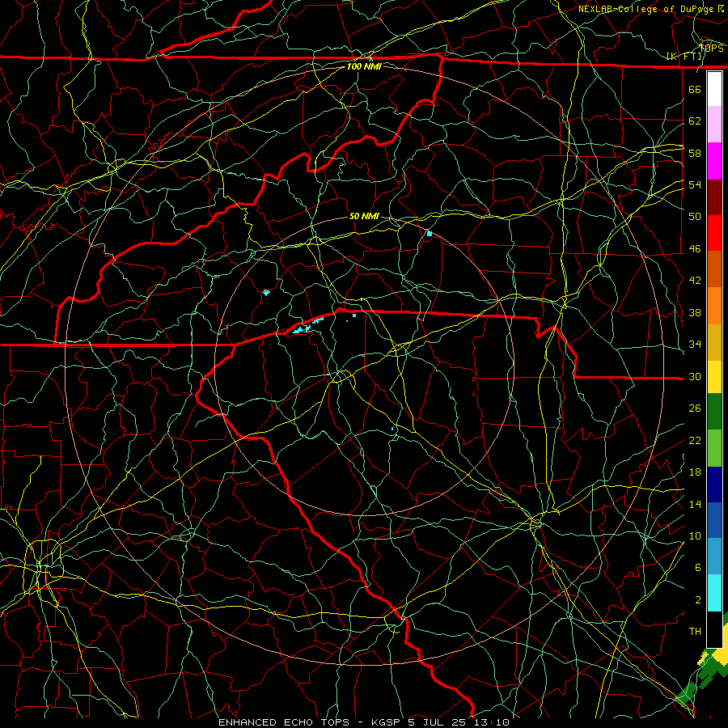Click the legend value '30'
Image resolution: width=728 pixels, height=728 pixels.
695,376
